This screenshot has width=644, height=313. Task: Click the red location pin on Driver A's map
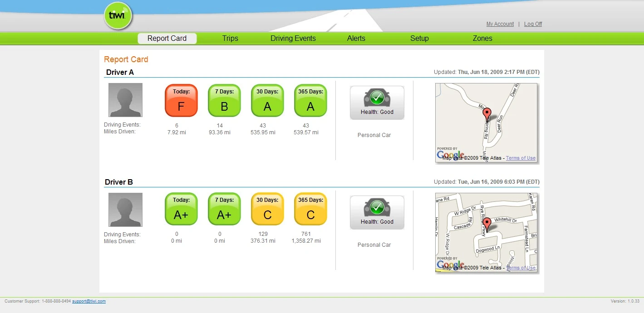point(487,115)
